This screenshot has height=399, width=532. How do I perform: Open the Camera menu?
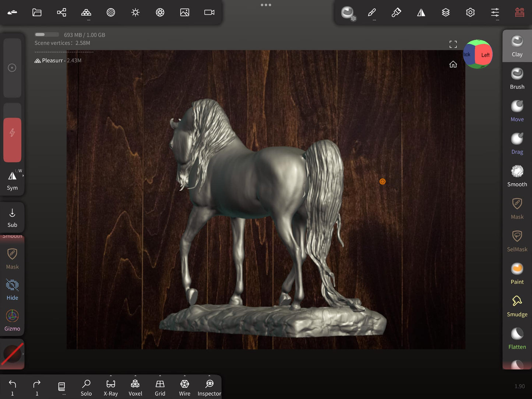(209, 13)
